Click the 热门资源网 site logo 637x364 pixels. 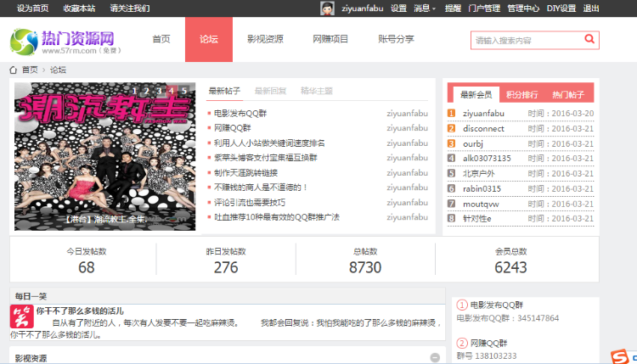65,42
